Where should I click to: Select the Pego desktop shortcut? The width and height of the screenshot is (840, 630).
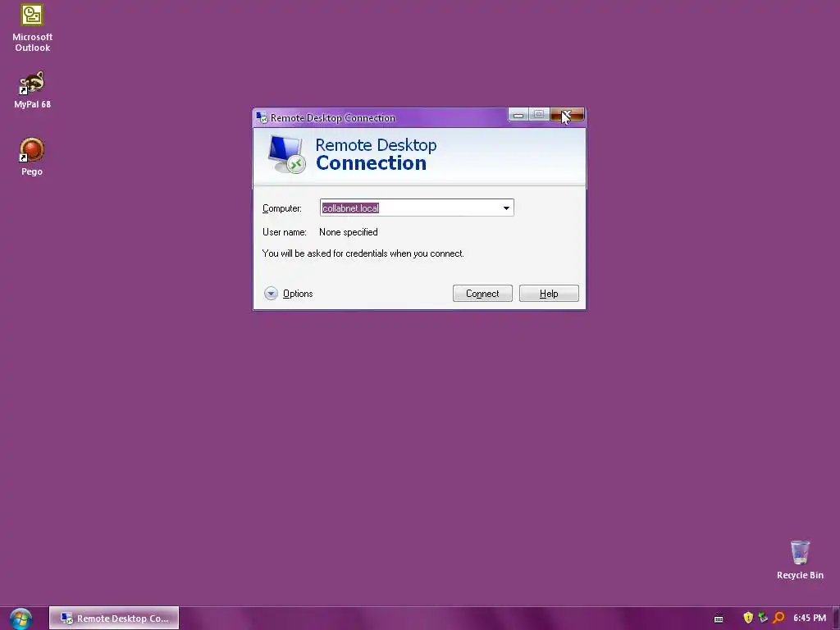[32, 157]
